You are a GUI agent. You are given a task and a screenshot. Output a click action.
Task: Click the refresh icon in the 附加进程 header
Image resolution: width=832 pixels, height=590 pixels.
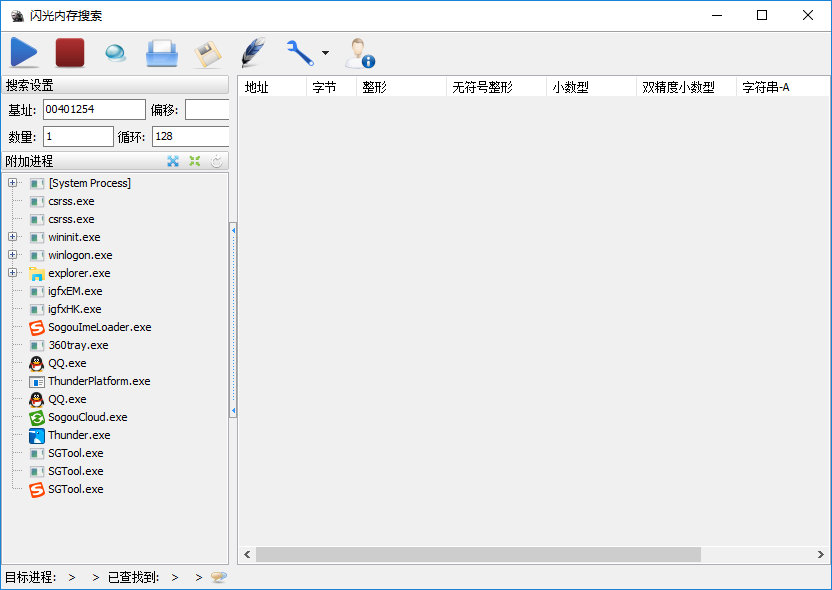tap(217, 161)
